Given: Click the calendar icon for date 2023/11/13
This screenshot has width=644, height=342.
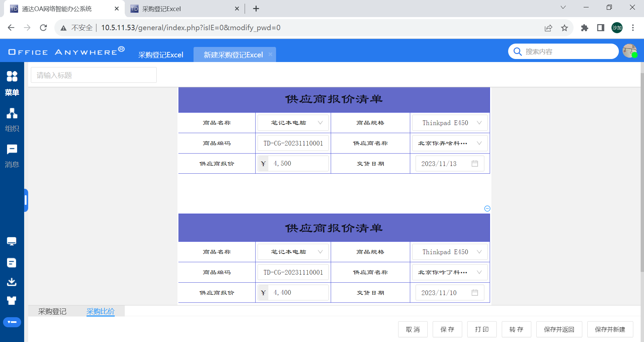Looking at the screenshot, I should pos(475,164).
